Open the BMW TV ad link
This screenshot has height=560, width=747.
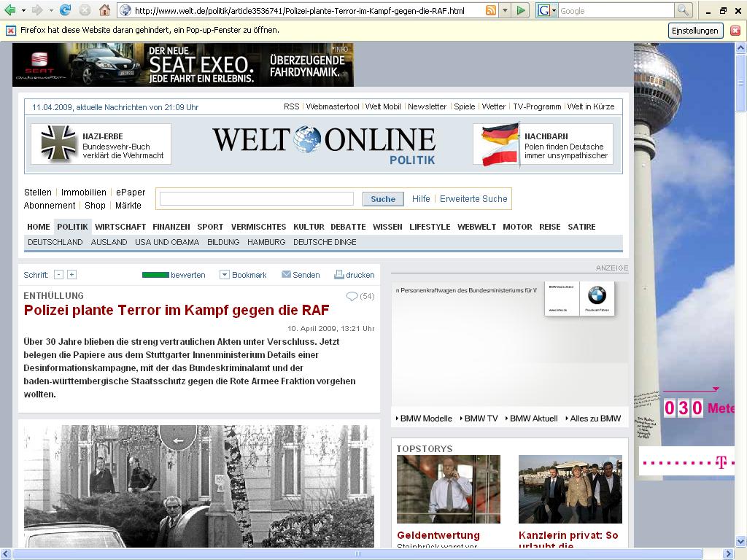[481, 419]
